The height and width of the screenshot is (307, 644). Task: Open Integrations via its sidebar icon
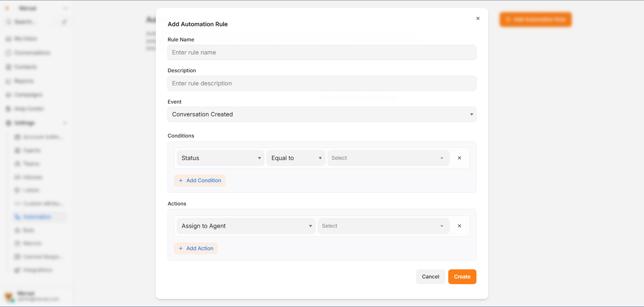pos(17,270)
